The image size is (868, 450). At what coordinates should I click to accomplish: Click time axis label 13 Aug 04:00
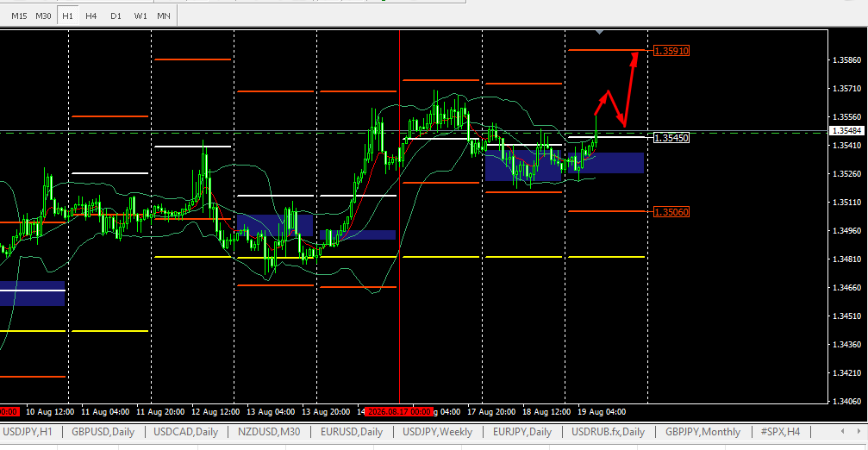[x=271, y=412]
